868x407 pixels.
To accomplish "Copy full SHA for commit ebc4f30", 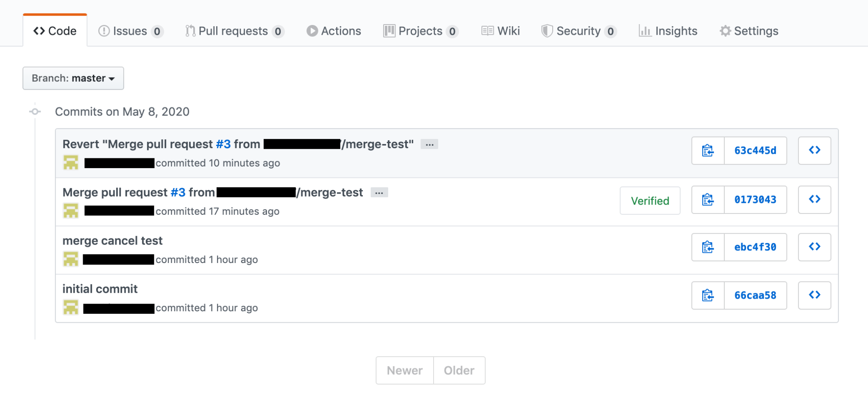I will pyautogui.click(x=707, y=247).
